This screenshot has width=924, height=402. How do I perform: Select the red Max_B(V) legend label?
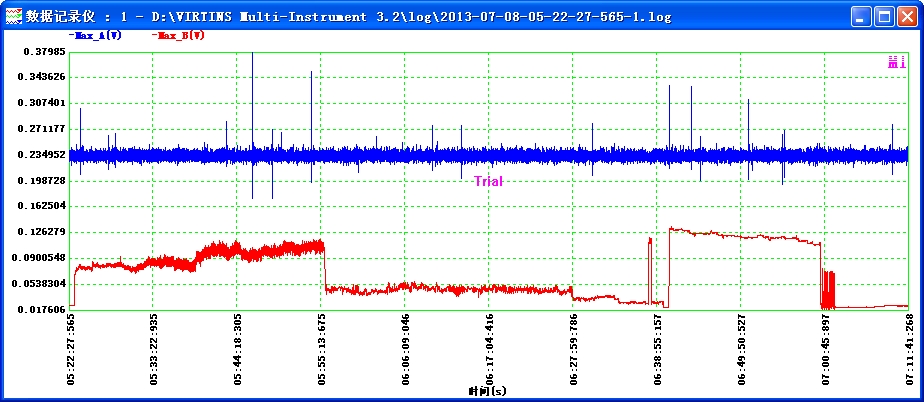point(178,35)
